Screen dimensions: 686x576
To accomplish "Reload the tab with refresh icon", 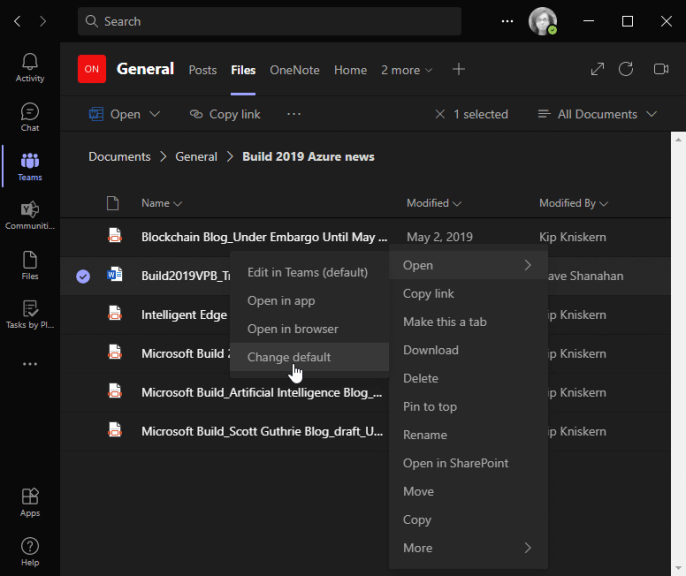I will [x=626, y=69].
